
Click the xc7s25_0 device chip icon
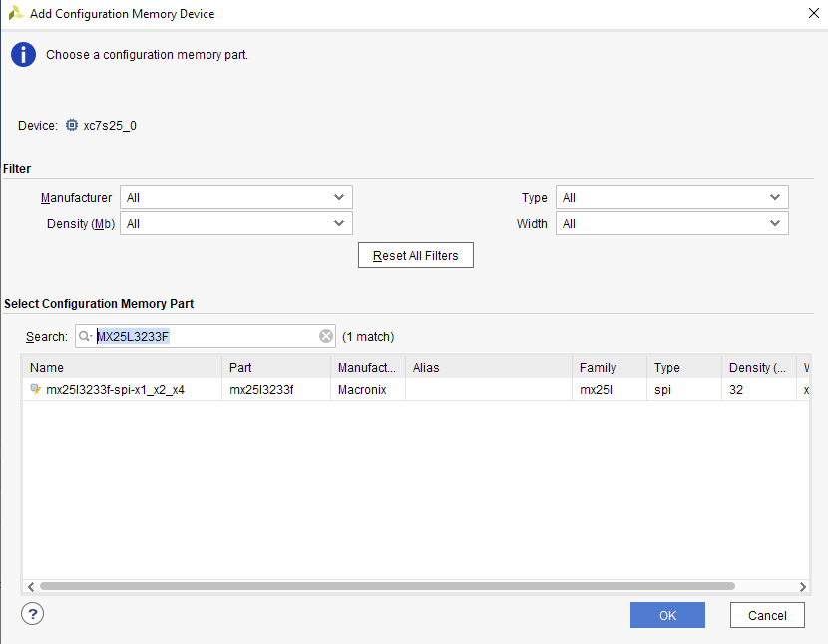point(72,126)
